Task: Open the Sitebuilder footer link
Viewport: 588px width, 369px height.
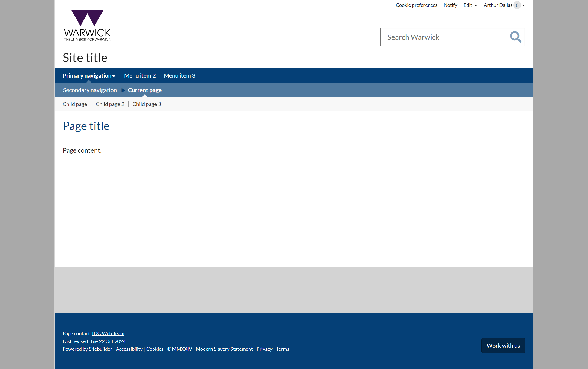Action: click(x=100, y=349)
